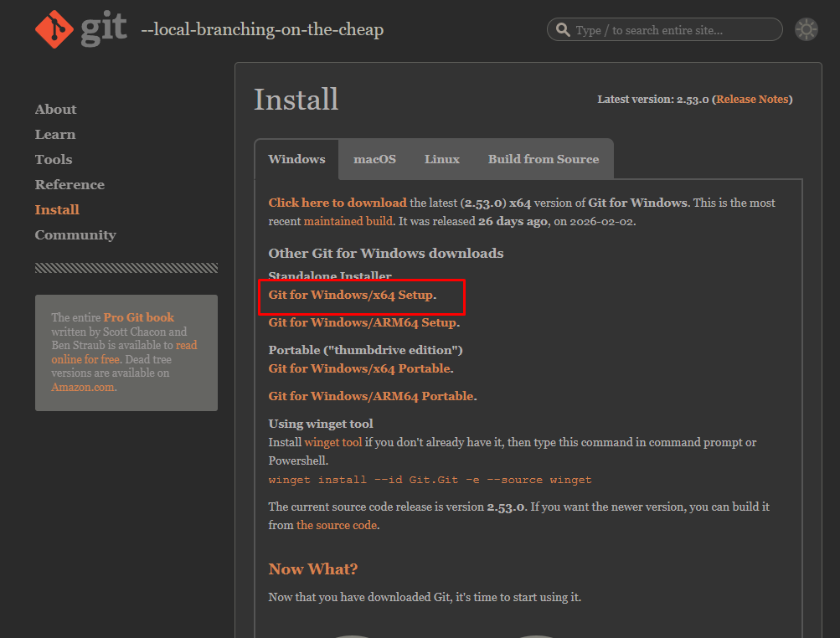Click the search magnifier icon
The height and width of the screenshot is (638, 840).
click(x=563, y=29)
